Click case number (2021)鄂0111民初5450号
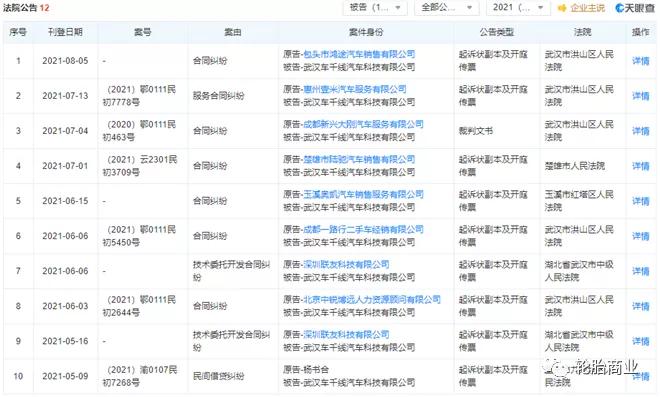The image size is (660, 397). (140, 236)
